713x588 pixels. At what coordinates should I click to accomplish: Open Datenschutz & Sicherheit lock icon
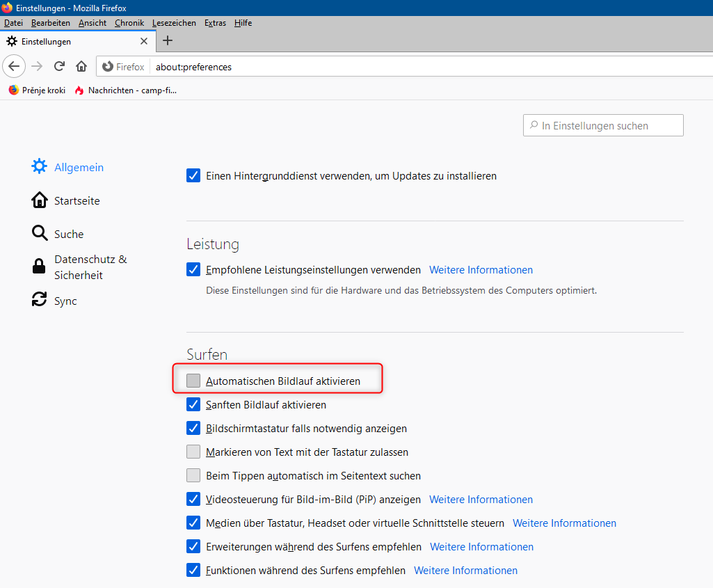(x=40, y=267)
